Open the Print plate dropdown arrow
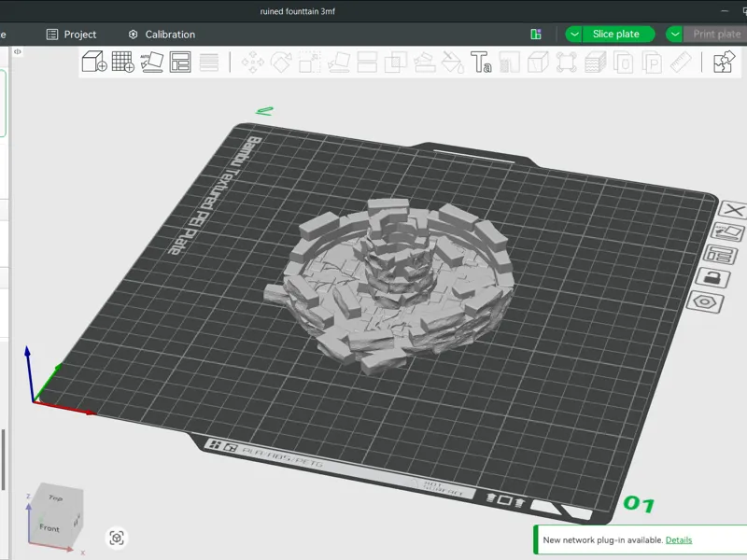This screenshot has height=560, width=747. (x=674, y=35)
